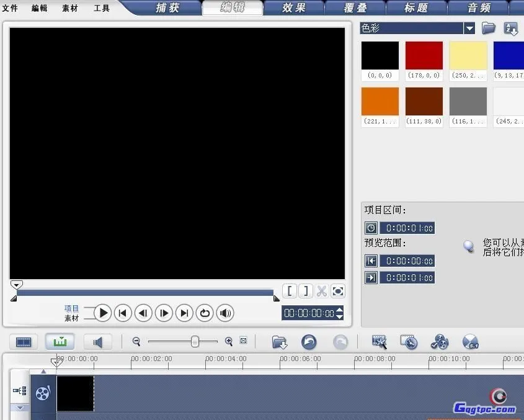This screenshot has height=420, width=524.
Task: Switch to Audio view with the speaker icon
Action: pos(97,342)
